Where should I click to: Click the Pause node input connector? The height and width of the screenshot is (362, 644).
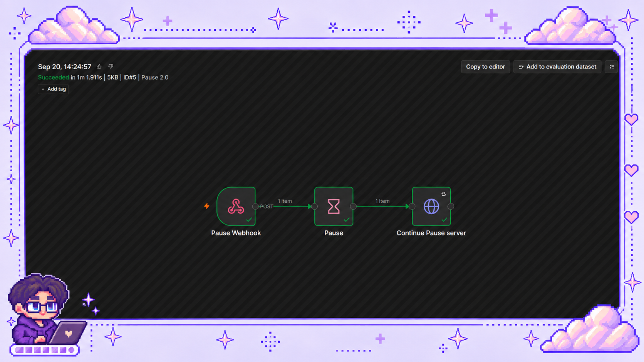tap(315, 207)
